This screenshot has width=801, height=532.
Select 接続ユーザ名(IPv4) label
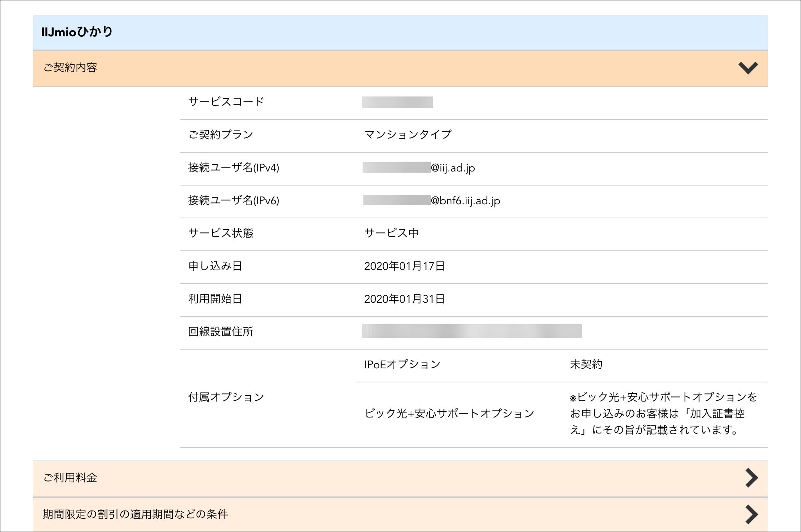click(x=234, y=168)
